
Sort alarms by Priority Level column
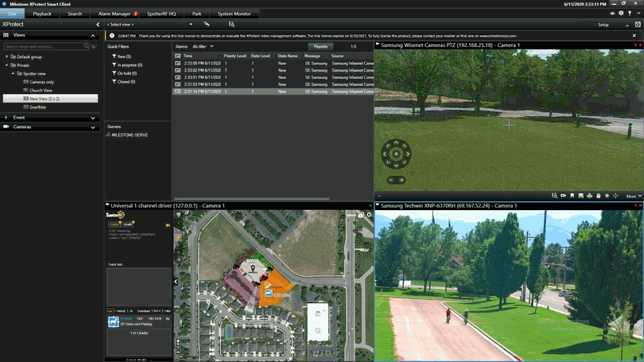click(x=235, y=56)
